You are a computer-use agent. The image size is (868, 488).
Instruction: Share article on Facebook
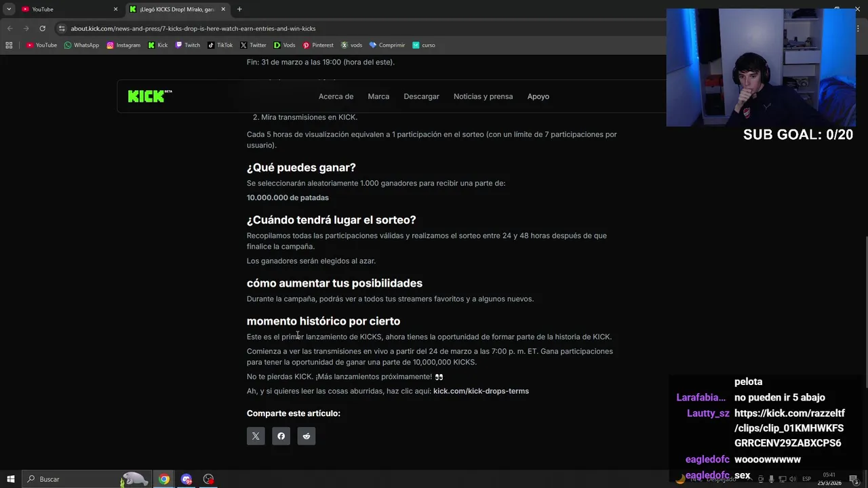pyautogui.click(x=281, y=436)
